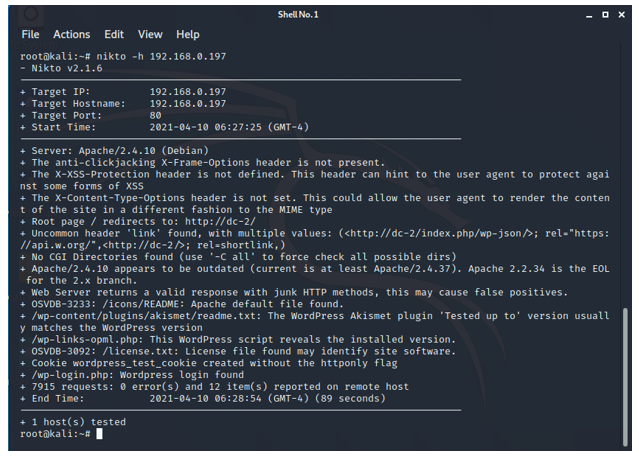The image size is (639, 458).
Task: Click the 'End Time:' line
Action: tap(203, 399)
